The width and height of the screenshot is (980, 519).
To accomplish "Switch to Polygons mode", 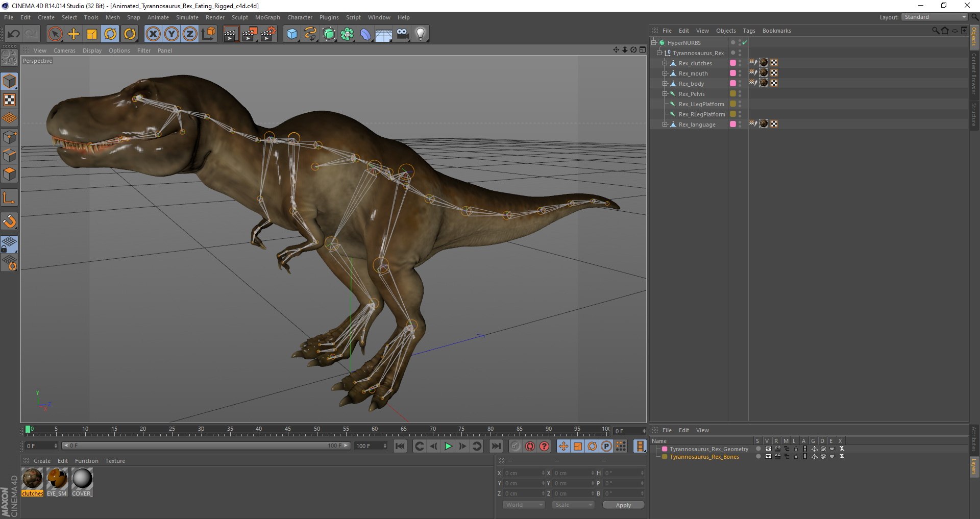I will [x=9, y=174].
